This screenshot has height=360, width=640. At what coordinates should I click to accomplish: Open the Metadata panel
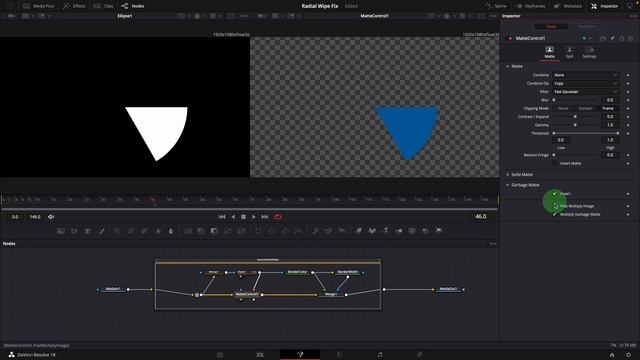click(568, 6)
